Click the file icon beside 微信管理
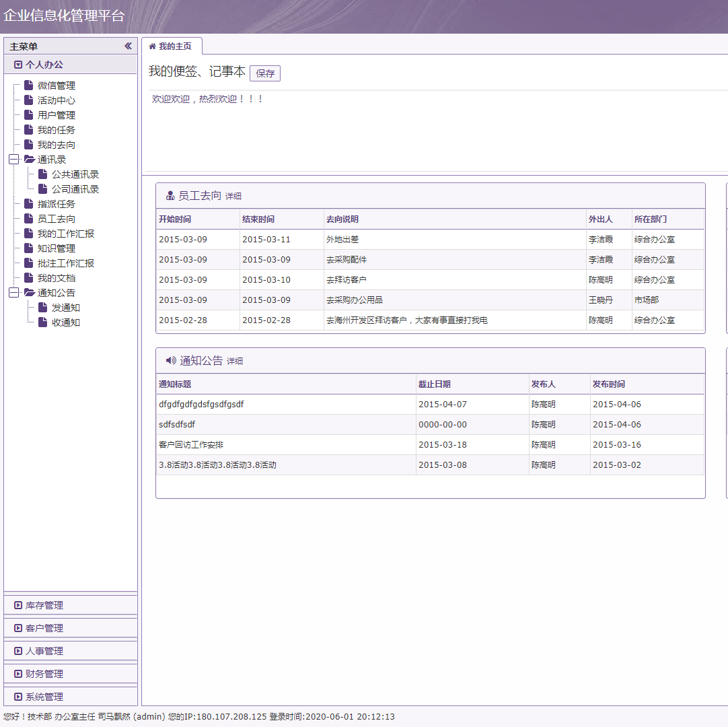Image resolution: width=728 pixels, height=727 pixels. (x=28, y=85)
